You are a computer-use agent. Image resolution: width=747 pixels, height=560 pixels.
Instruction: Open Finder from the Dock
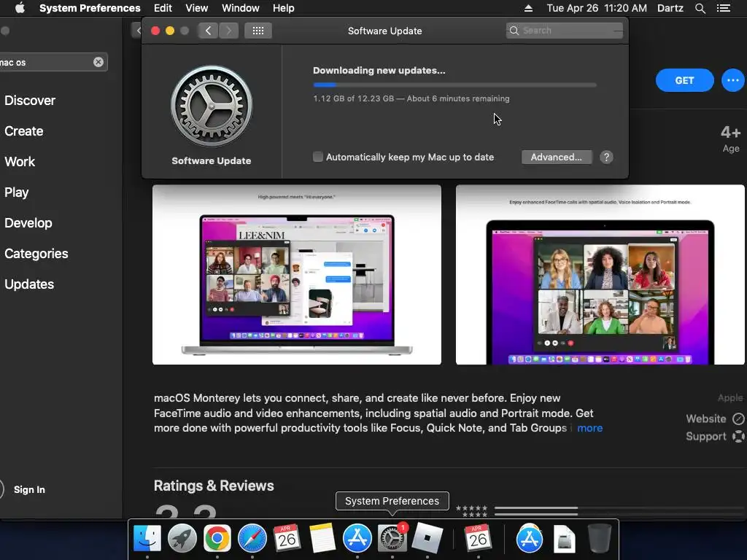(x=147, y=538)
